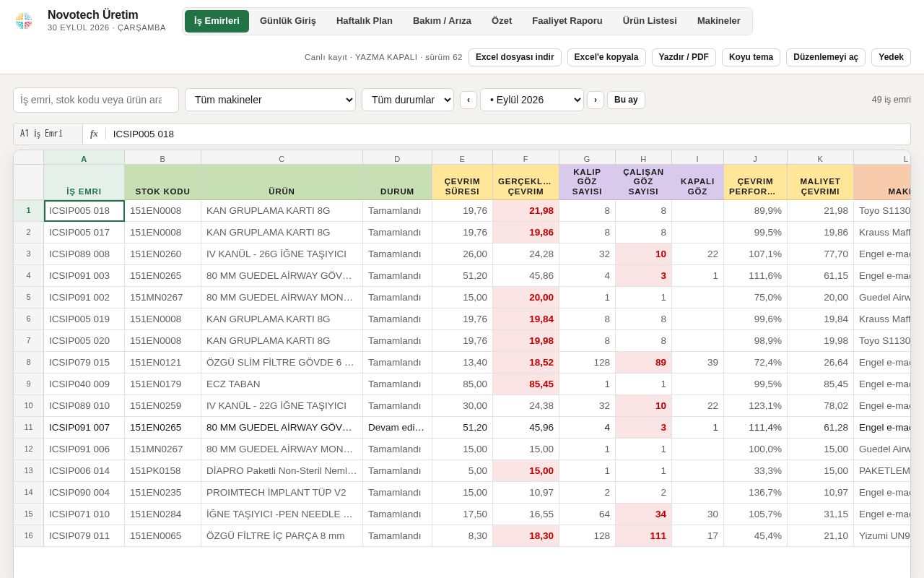Click the Yazdır / PDF button
The height and width of the screenshot is (578, 924).
point(684,58)
